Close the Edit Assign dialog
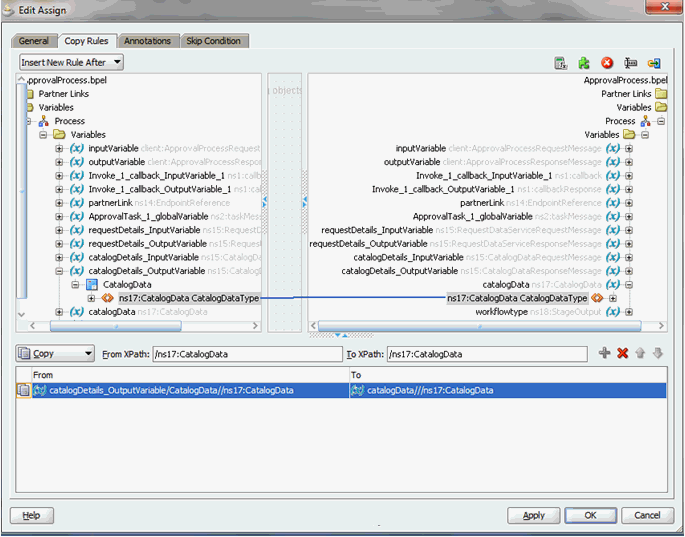Viewport: 685px width, 537px height. [x=664, y=7]
